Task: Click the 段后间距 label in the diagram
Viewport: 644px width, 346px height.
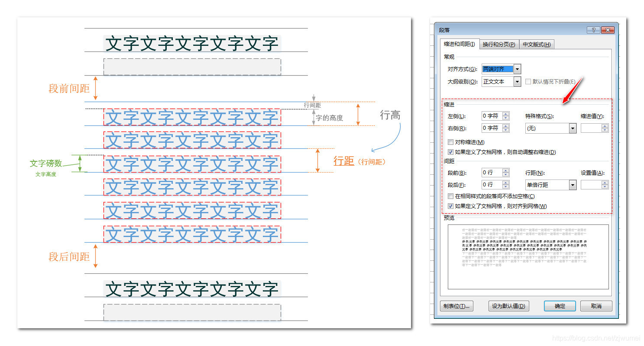Action: 69,257
